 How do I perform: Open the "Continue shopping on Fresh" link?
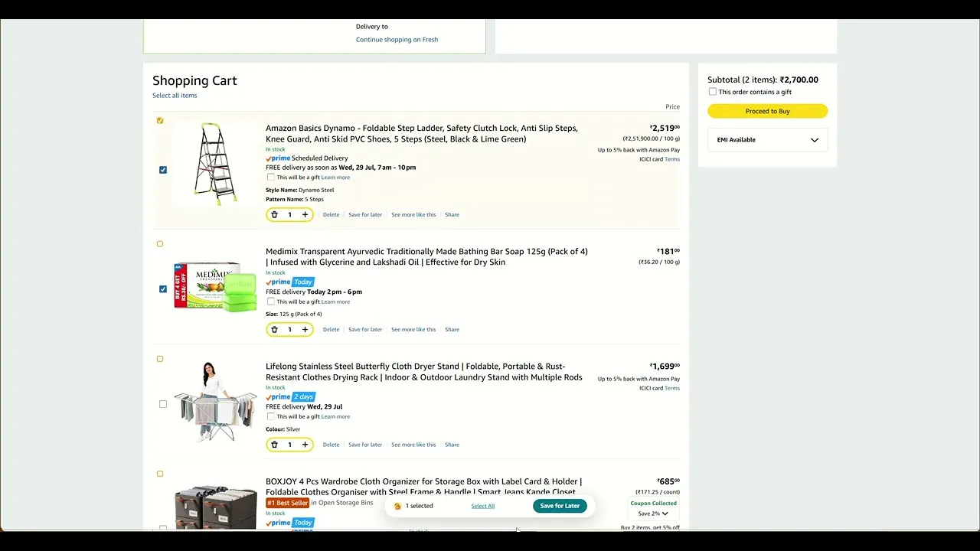pyautogui.click(x=397, y=40)
